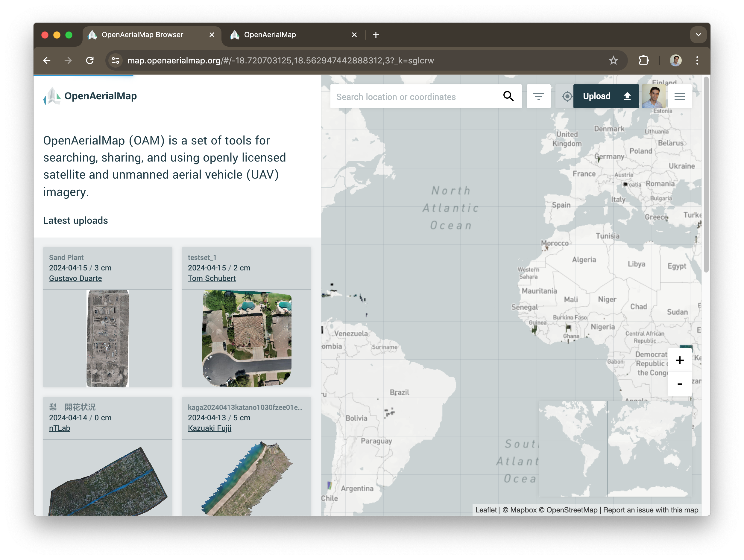
Task: Zoom in on the map
Action: click(x=680, y=360)
